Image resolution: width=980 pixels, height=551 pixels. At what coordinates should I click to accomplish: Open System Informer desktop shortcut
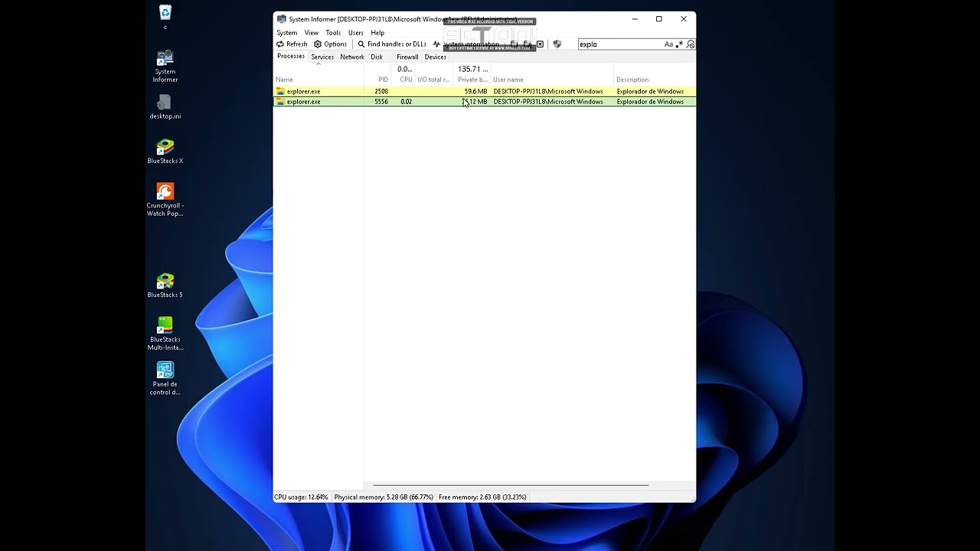click(x=165, y=67)
